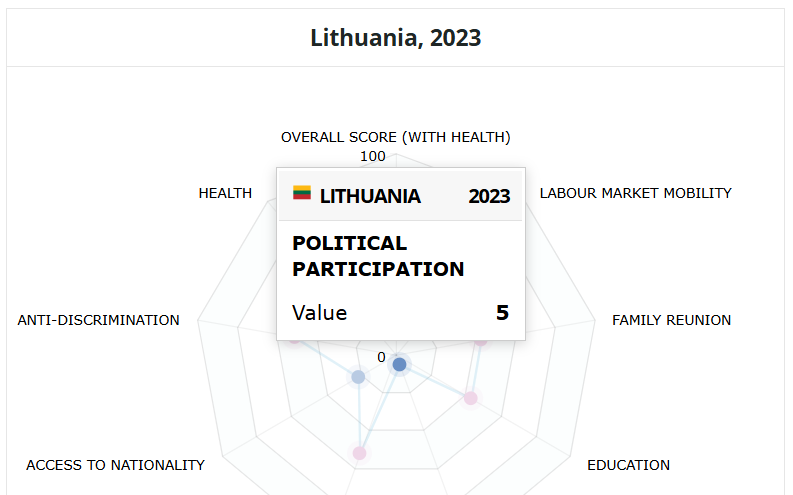Click the 2023 year in tooltip header
This screenshot has height=495, width=793.
coord(489,196)
